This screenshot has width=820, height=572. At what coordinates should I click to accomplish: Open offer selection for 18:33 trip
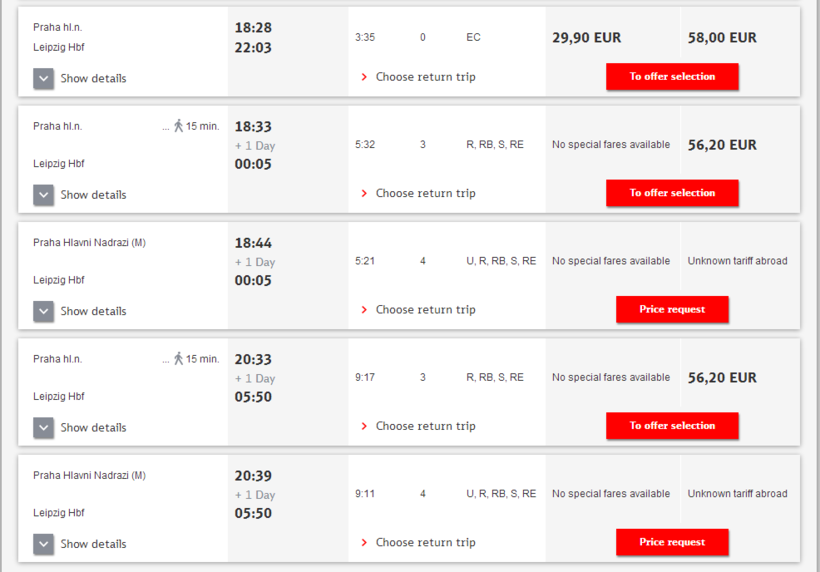click(672, 193)
